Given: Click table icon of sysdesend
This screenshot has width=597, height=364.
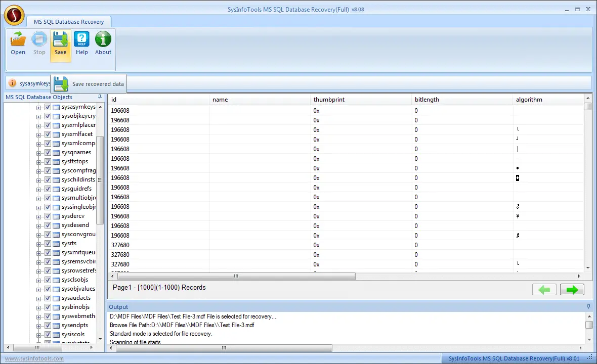Looking at the screenshot, I should pos(56,225).
